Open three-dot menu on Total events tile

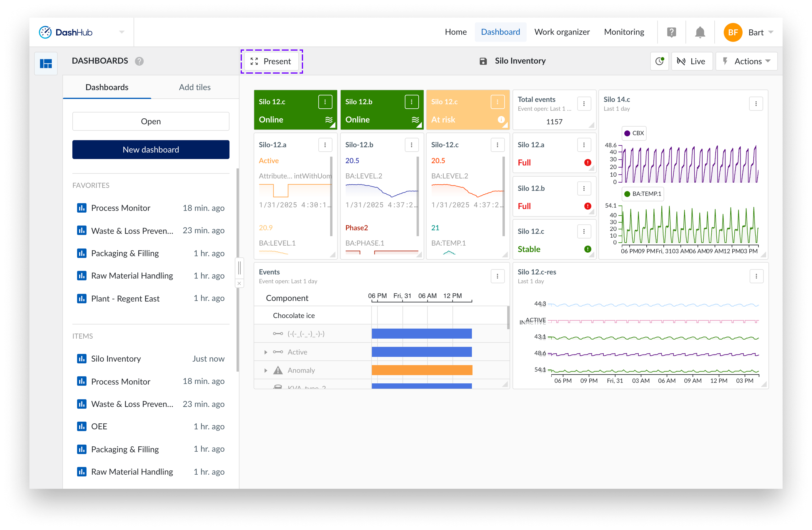(x=584, y=104)
